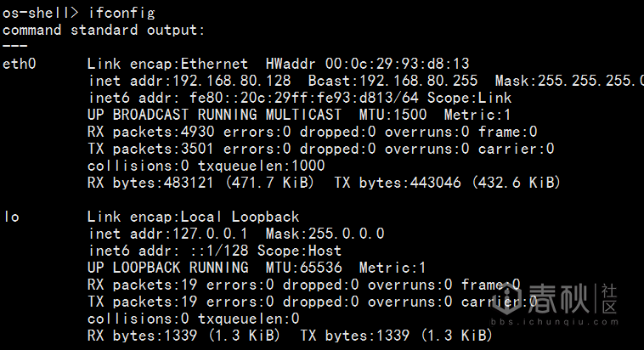Viewport: 644px width, 350px height.
Task: Click the command standard output line
Action: (104, 30)
